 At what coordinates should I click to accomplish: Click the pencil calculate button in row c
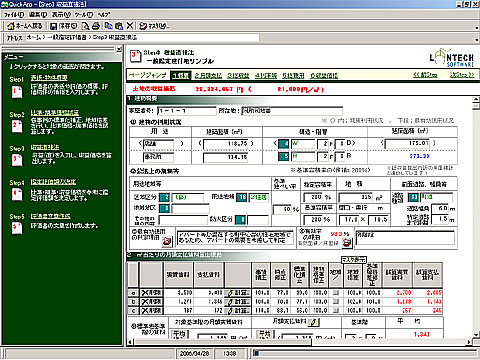[238, 310]
